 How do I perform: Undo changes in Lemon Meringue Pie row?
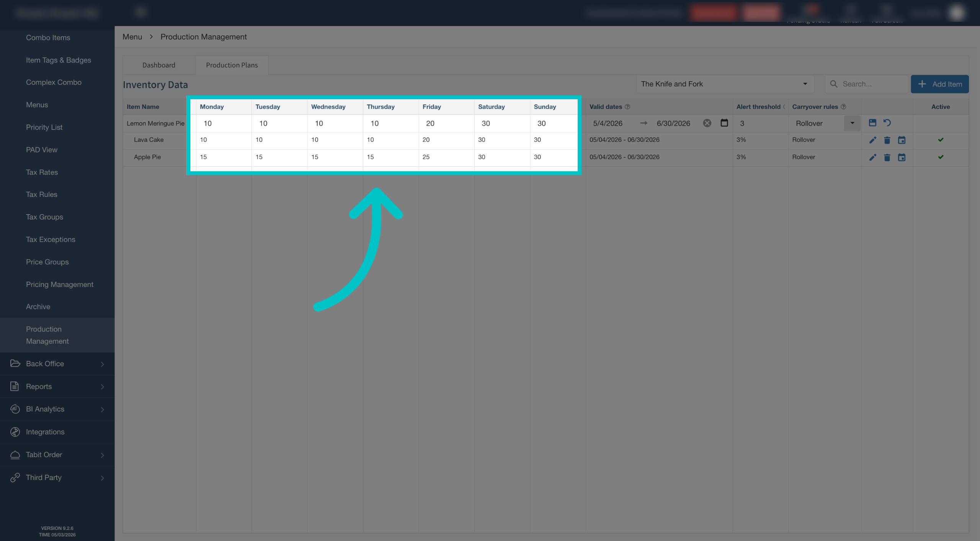pyautogui.click(x=887, y=123)
